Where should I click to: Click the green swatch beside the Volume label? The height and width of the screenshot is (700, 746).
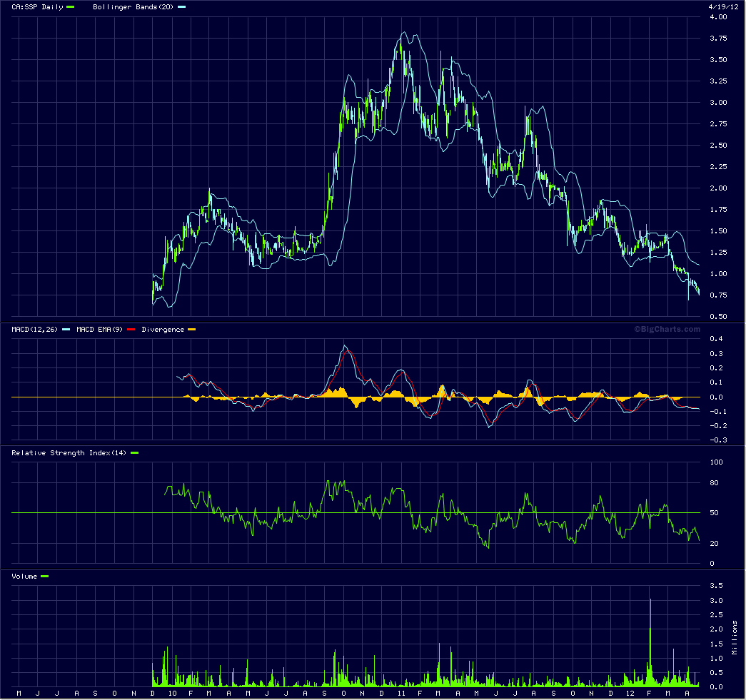pyautogui.click(x=45, y=577)
